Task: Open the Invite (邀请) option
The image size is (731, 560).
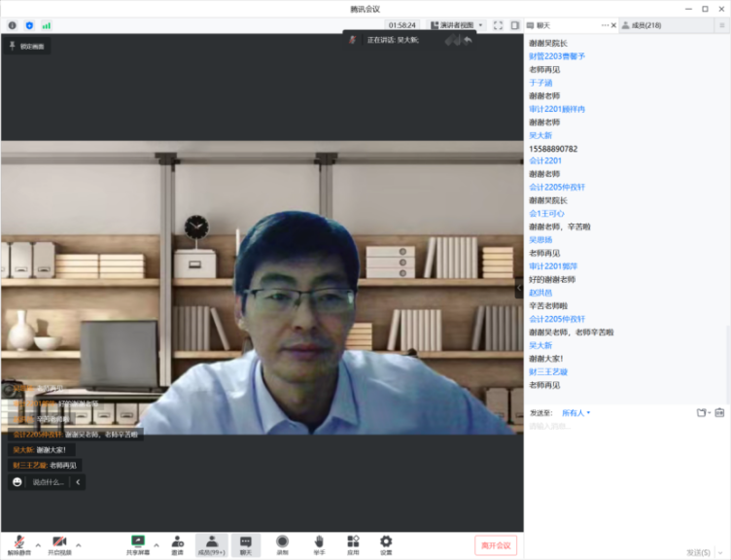Action: coord(177,542)
